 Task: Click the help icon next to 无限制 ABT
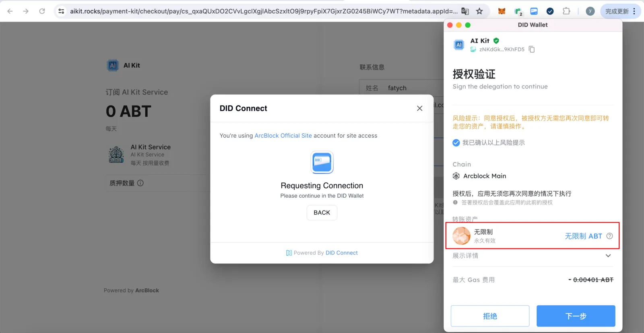click(x=610, y=236)
